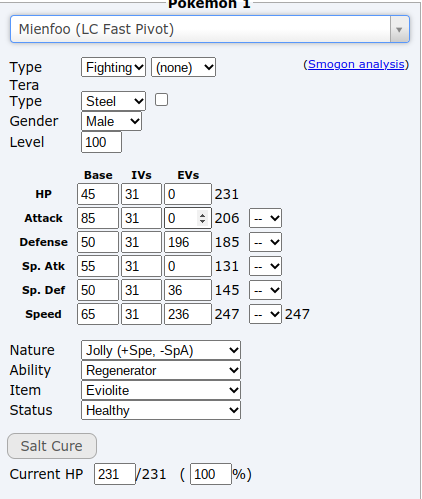The image size is (422, 499).
Task: Click the Sp. Atk total stat 131
Action: pos(227,266)
